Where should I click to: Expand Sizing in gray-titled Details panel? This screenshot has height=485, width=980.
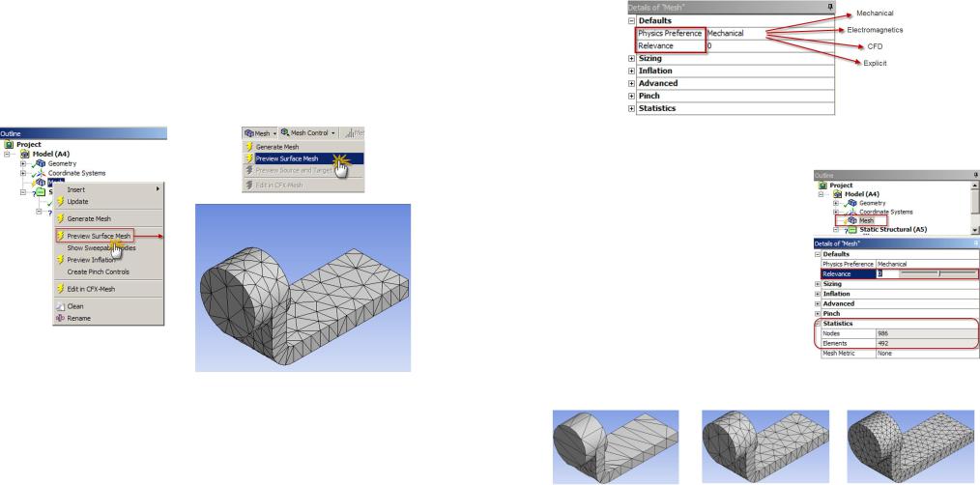click(631, 58)
